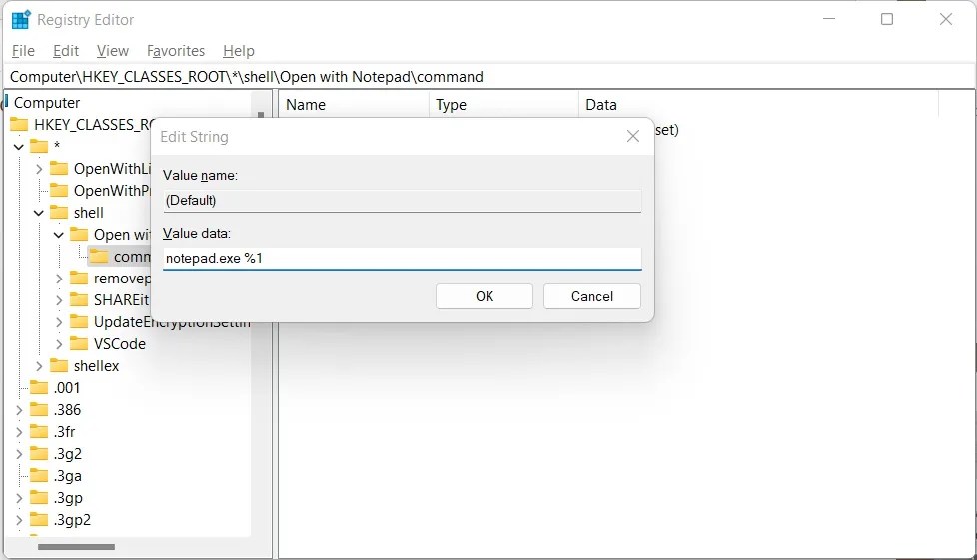Click the .3g2 folder icon

pos(39,453)
